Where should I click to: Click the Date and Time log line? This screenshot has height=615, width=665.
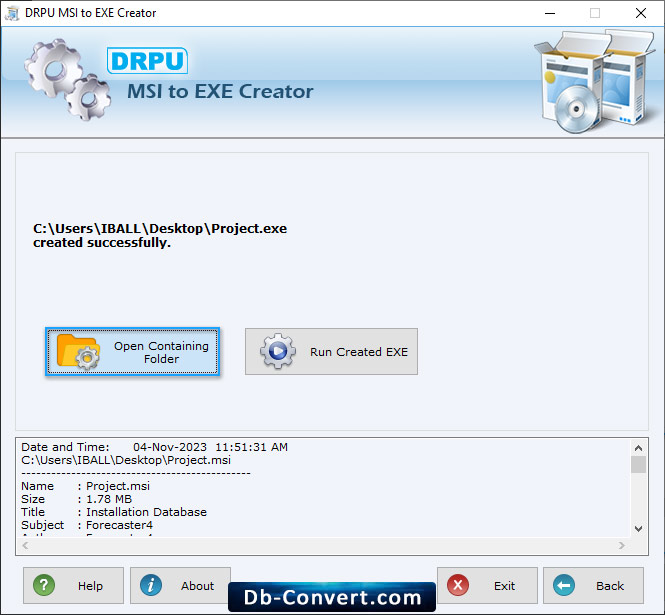(154, 447)
